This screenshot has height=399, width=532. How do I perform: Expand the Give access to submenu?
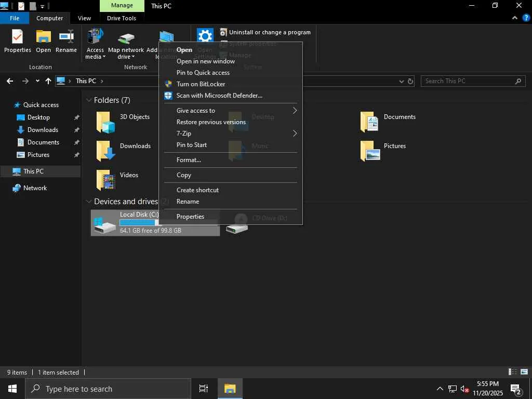point(231,111)
